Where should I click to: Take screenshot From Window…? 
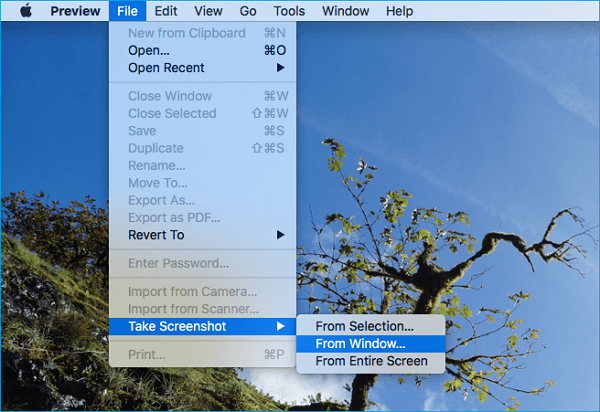[x=370, y=344]
